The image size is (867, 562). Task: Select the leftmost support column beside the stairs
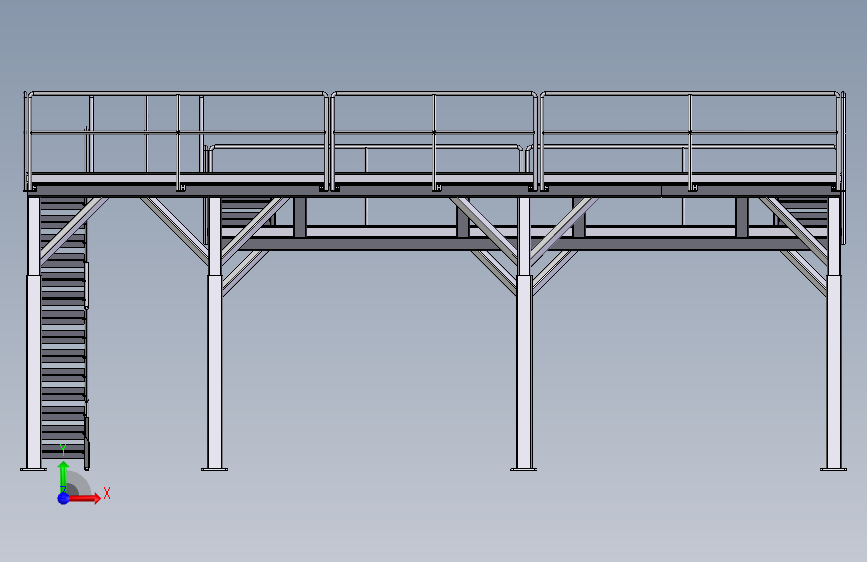click(x=33, y=332)
